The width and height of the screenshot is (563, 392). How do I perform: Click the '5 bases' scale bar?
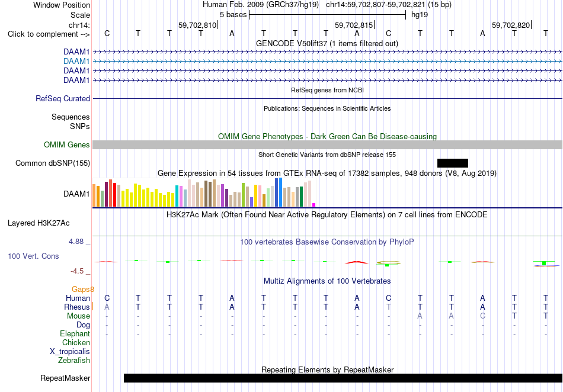pyautogui.click(x=327, y=15)
